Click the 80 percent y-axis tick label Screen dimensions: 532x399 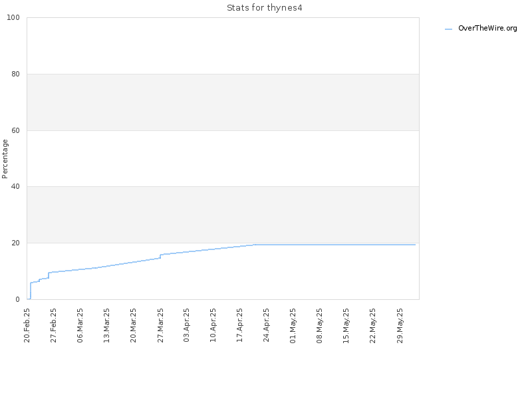pyautogui.click(x=15, y=74)
